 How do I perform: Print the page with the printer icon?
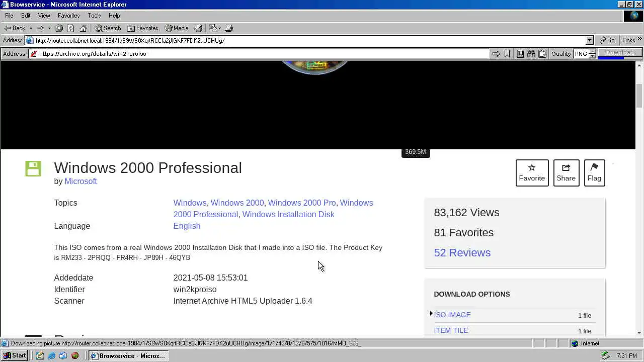(x=229, y=28)
